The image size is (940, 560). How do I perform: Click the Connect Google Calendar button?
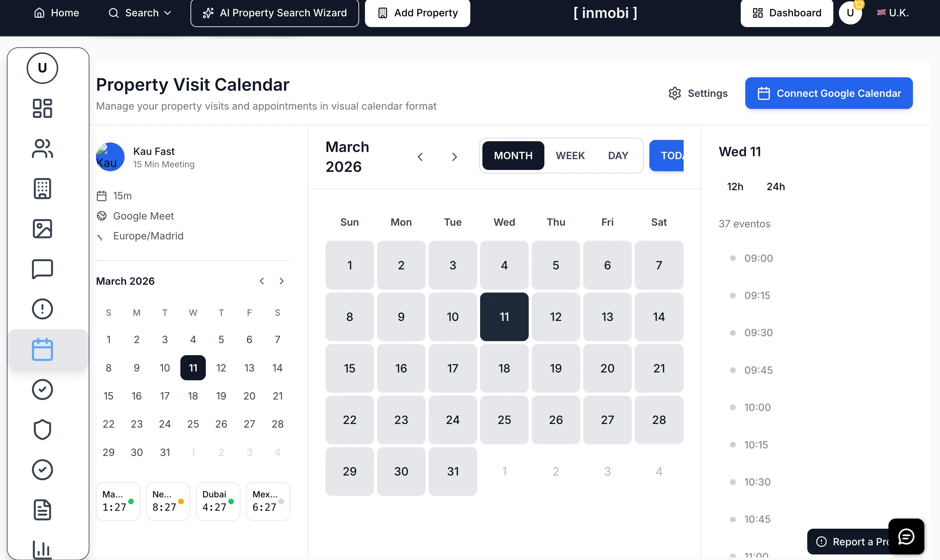(828, 93)
